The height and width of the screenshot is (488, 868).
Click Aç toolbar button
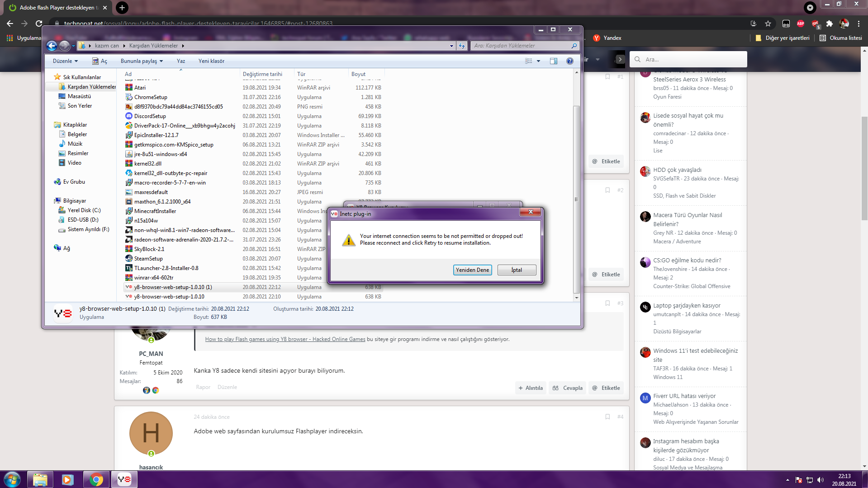100,61
